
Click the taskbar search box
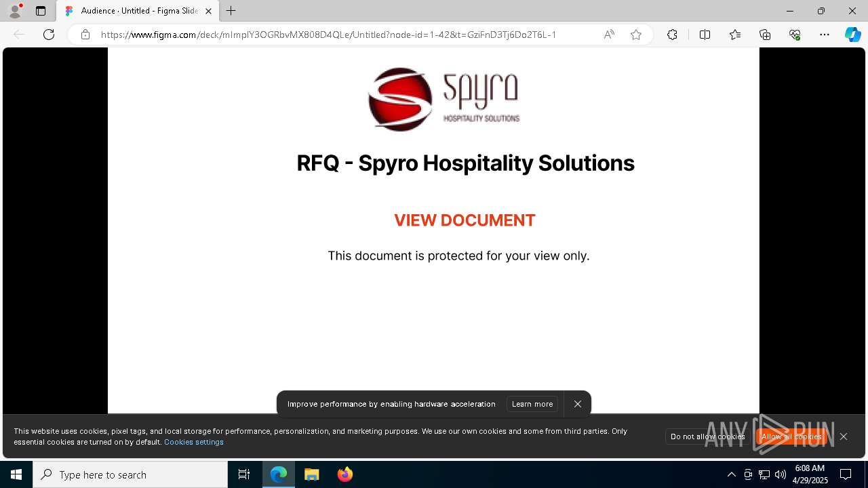(130, 474)
